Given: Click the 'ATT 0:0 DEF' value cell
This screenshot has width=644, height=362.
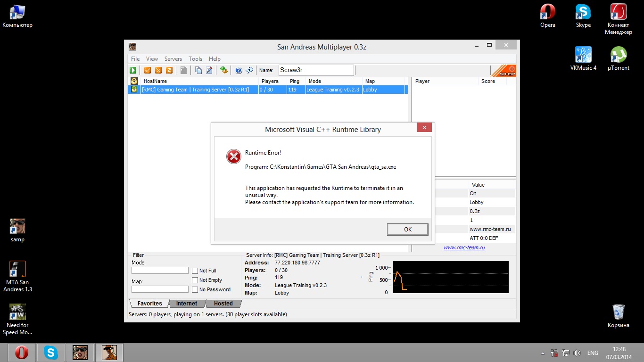Looking at the screenshot, I should pyautogui.click(x=484, y=238).
